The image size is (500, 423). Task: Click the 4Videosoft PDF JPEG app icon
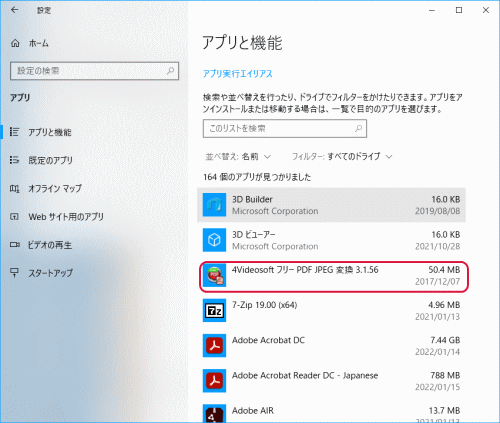click(214, 275)
